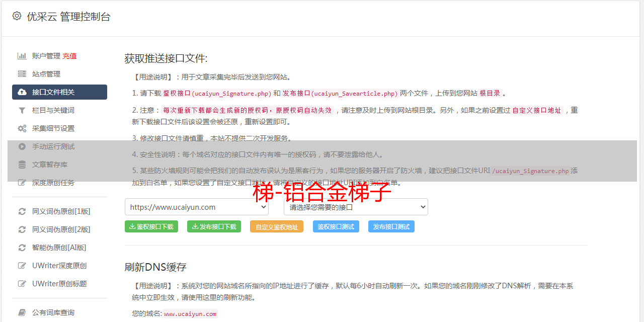Click the refresh icon for 智能伪原创[AI版]
The image size is (644, 322).
pyautogui.click(x=22, y=248)
